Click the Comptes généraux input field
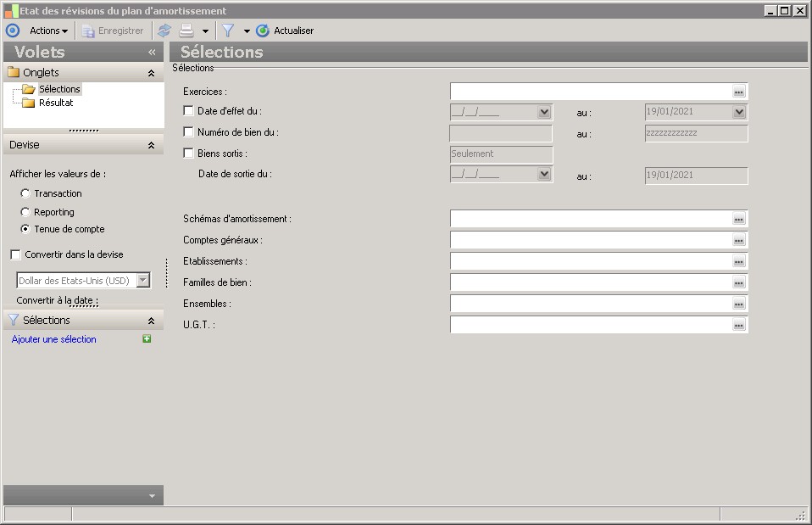The height and width of the screenshot is (525, 812). [x=590, y=240]
